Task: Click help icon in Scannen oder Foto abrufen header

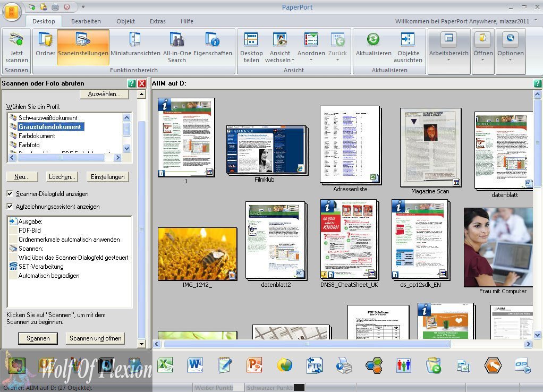Action: pyautogui.click(x=132, y=83)
